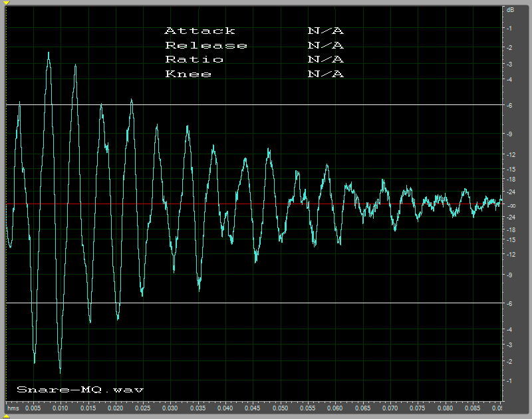Click the Ratio label
Screen dimensions: 532x419
[x=194, y=59]
